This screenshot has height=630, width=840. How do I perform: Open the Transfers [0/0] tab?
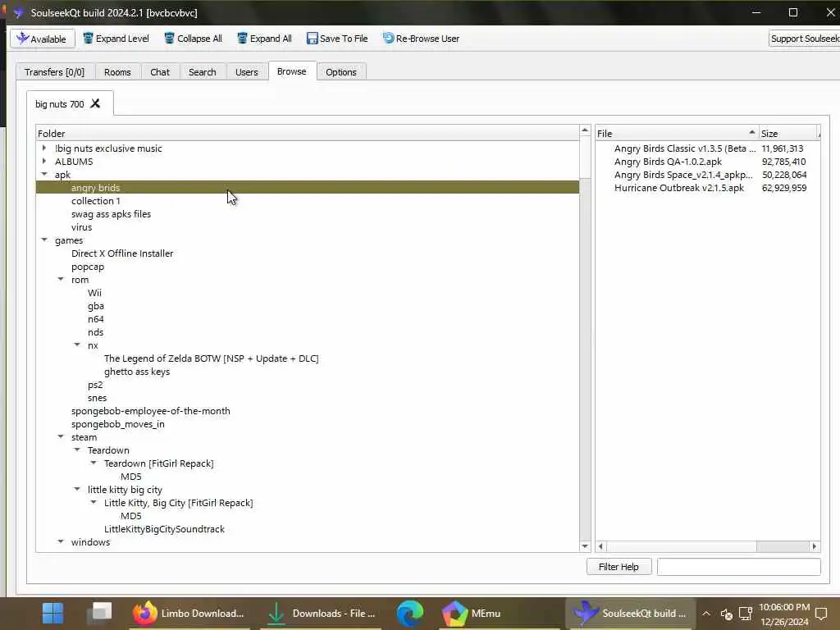click(55, 72)
